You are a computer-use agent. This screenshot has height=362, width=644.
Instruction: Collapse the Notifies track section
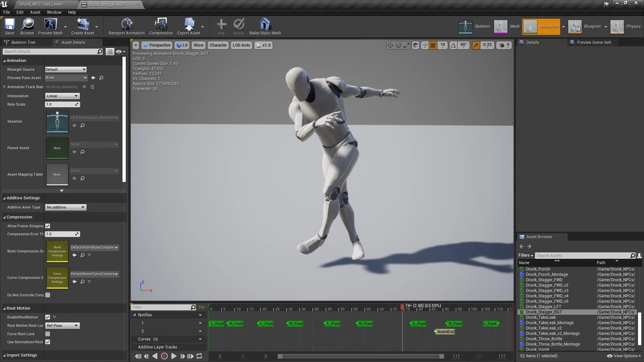click(x=134, y=315)
